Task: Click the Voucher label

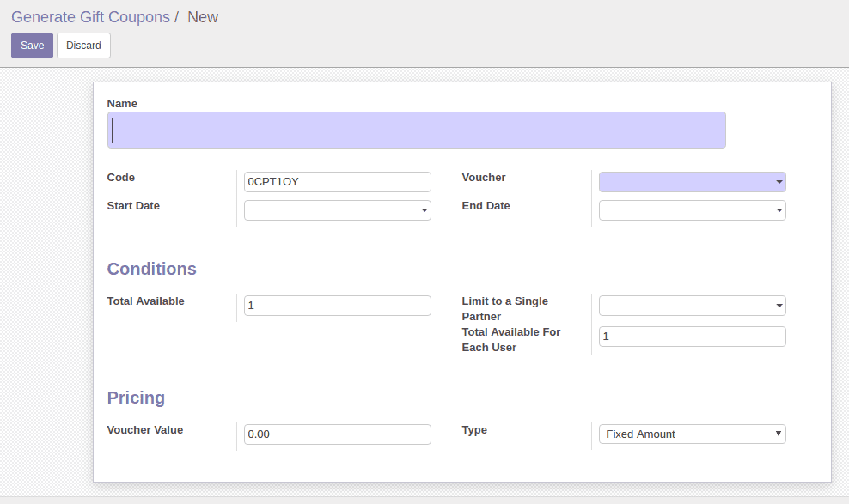Action: point(484,178)
